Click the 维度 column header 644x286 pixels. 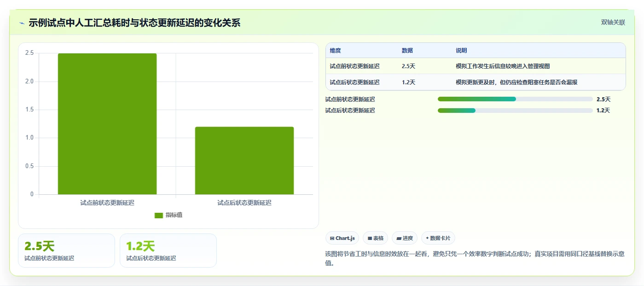(335, 51)
